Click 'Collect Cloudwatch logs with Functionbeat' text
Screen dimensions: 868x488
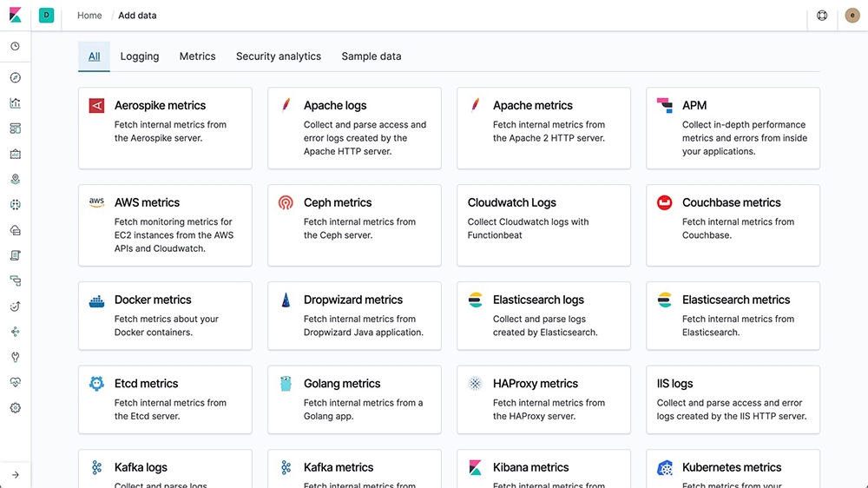(528, 228)
